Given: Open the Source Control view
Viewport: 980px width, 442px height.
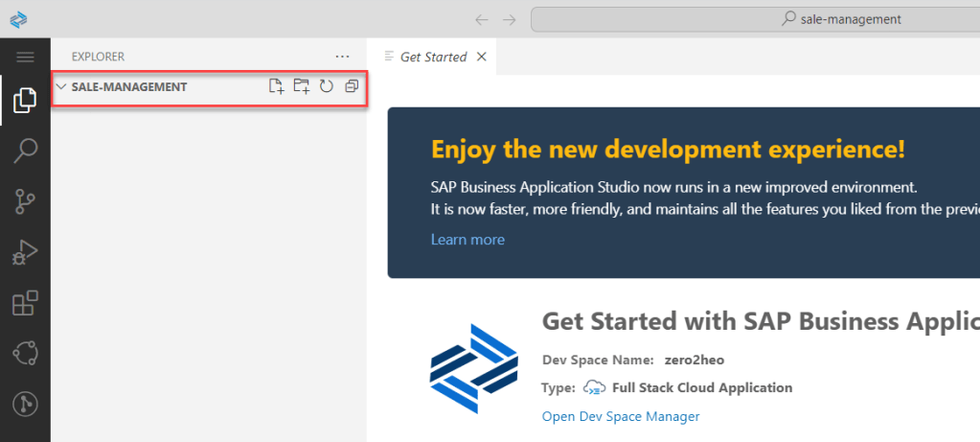Looking at the screenshot, I should (x=25, y=201).
